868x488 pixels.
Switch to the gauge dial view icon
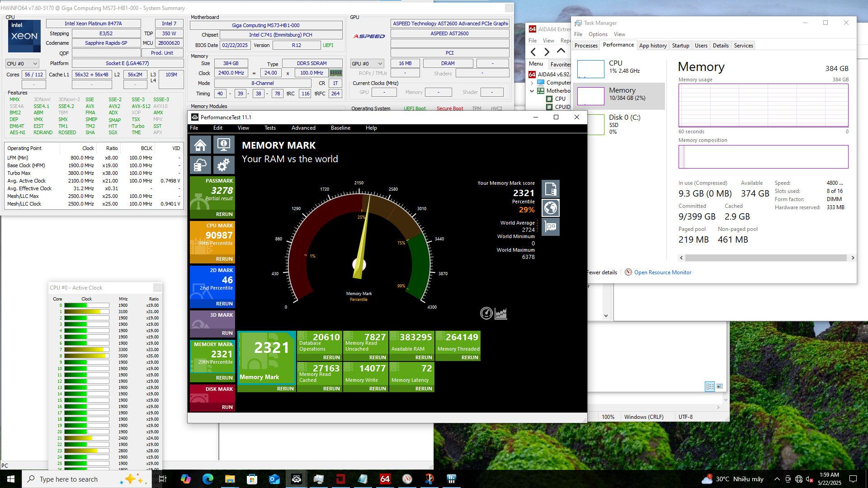(x=486, y=313)
